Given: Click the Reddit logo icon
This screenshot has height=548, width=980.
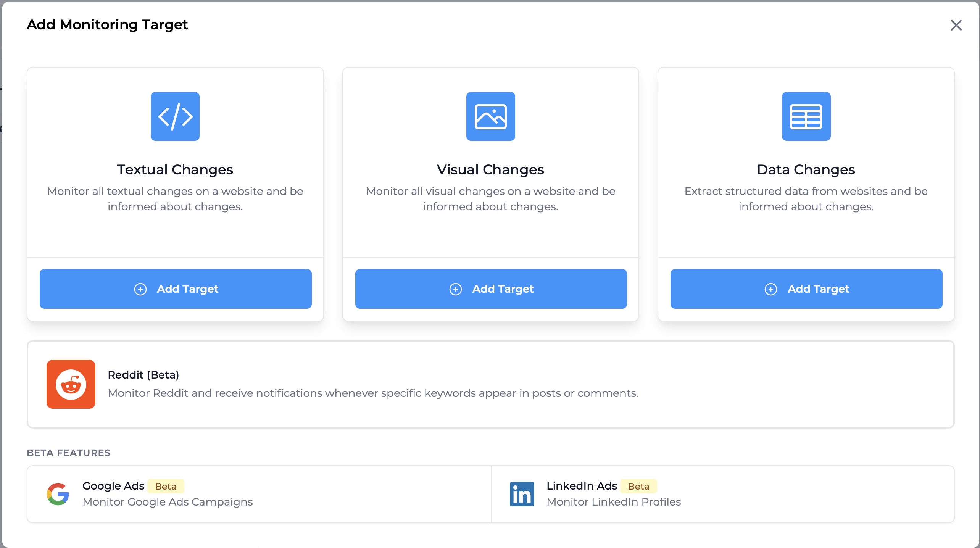Looking at the screenshot, I should (71, 384).
